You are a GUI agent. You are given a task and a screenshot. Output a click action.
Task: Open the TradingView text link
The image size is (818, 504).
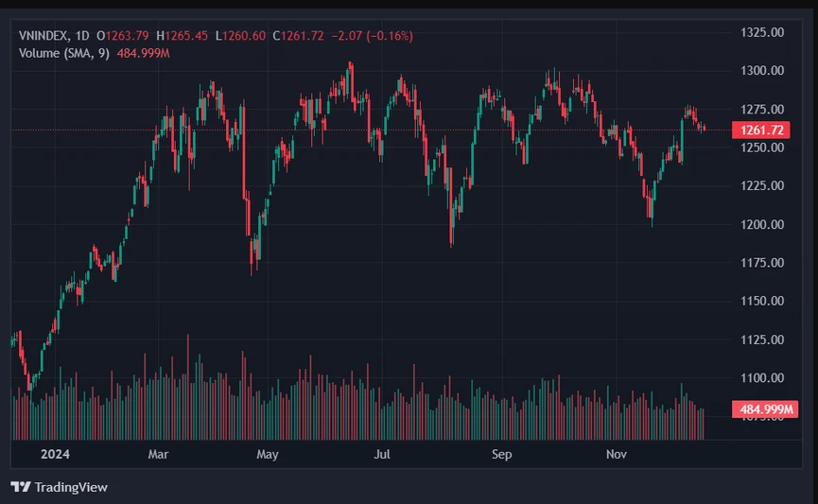71,487
